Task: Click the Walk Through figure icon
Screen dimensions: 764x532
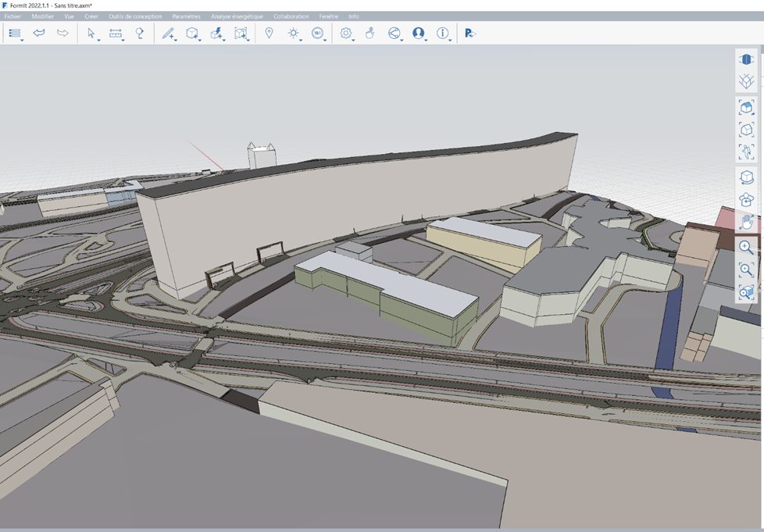Action: (746, 152)
